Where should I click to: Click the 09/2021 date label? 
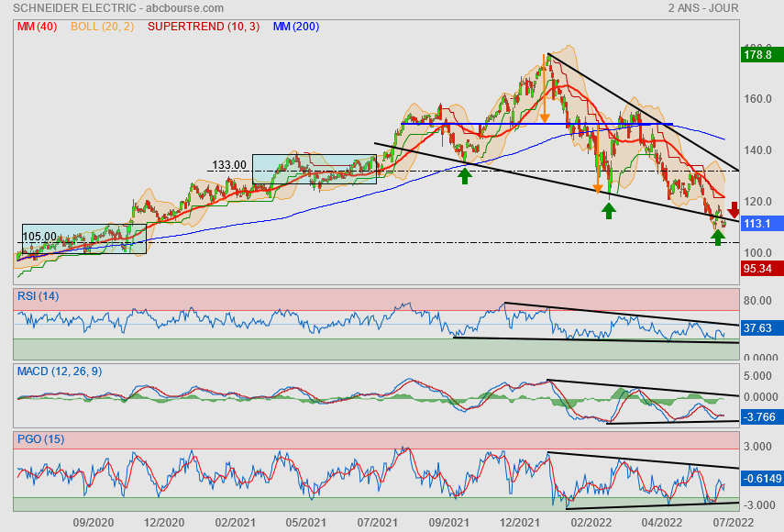coord(449,523)
